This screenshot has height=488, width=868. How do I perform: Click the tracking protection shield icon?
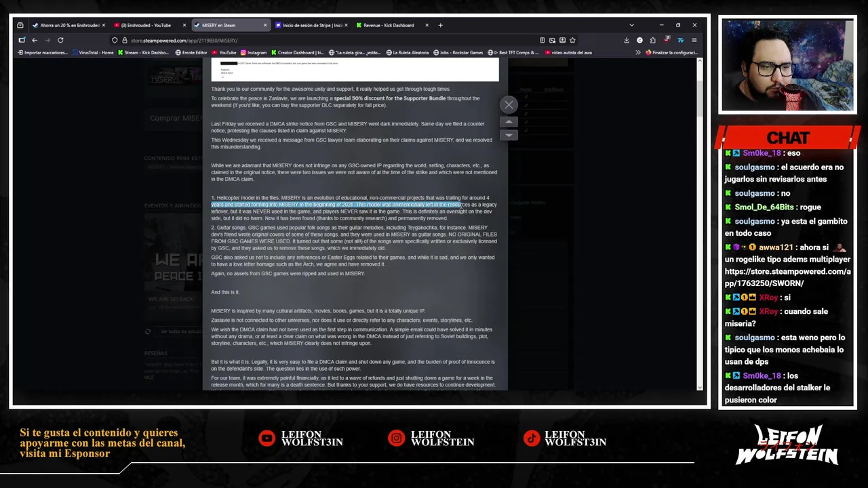click(x=115, y=40)
